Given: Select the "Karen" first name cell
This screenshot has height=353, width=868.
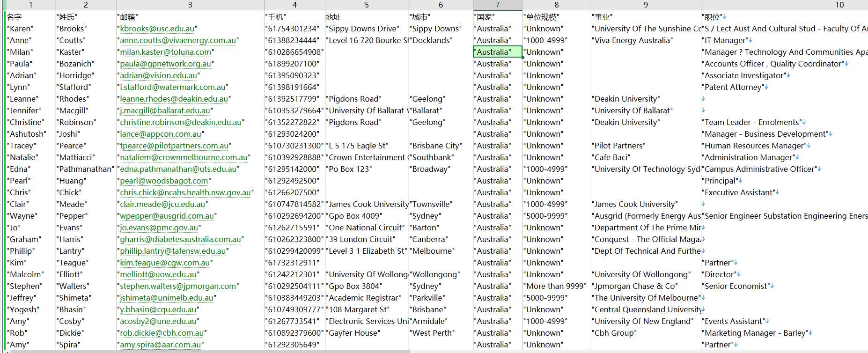Looking at the screenshot, I should coord(30,29).
